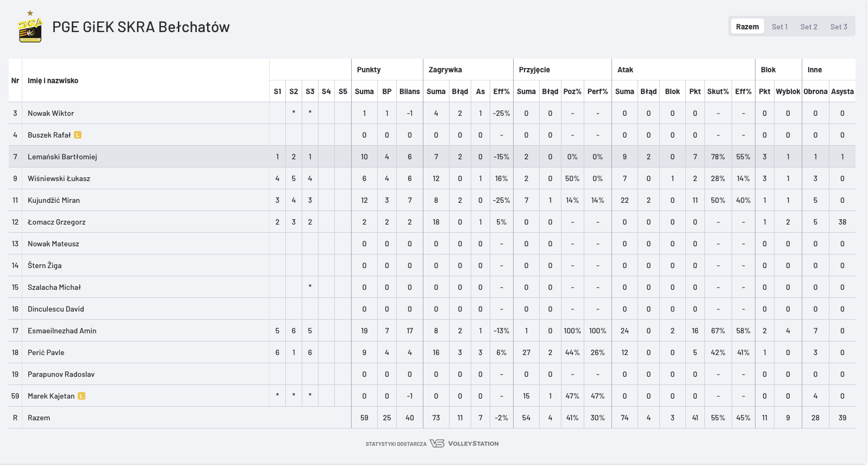Click player name Lemański Bartłomiej
Screen dimensions: 868x466
(x=63, y=157)
